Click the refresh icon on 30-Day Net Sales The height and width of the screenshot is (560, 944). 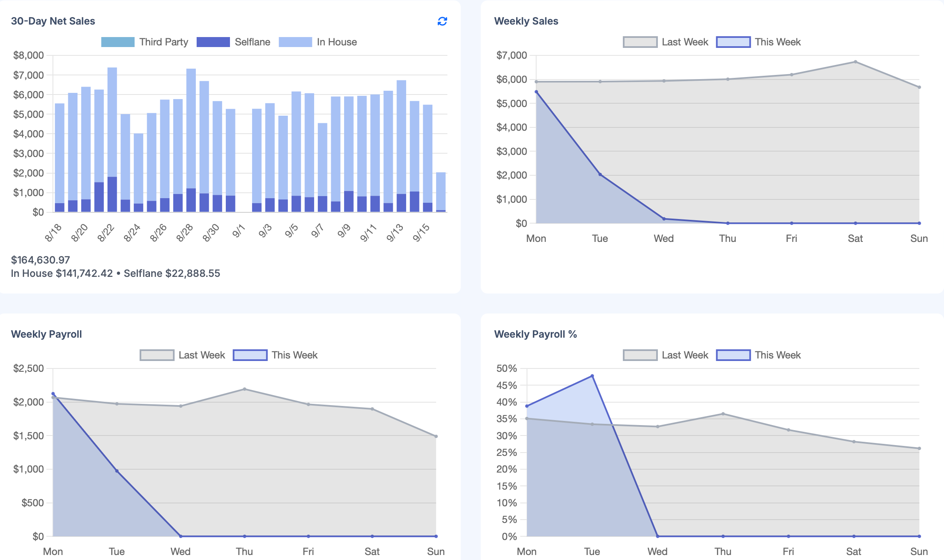[x=442, y=21]
